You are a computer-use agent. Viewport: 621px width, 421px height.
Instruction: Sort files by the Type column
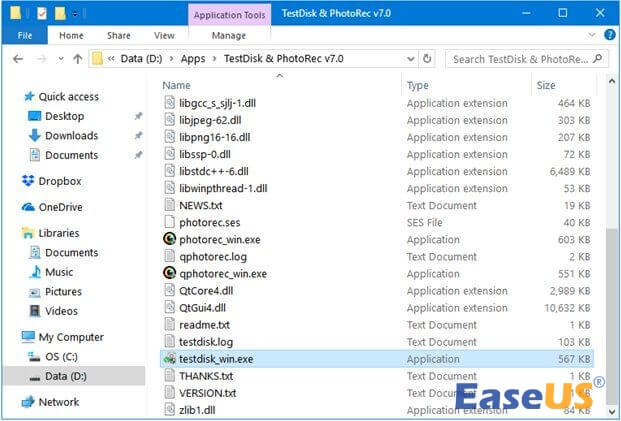click(x=417, y=85)
